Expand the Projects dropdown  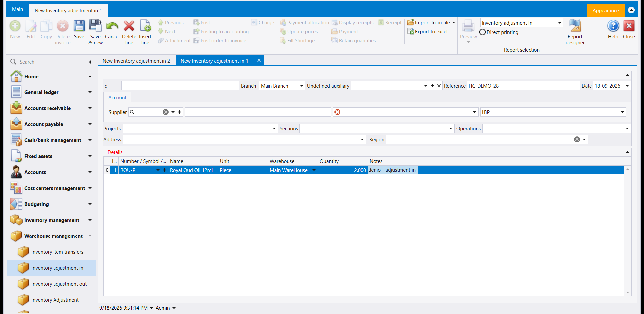click(274, 128)
